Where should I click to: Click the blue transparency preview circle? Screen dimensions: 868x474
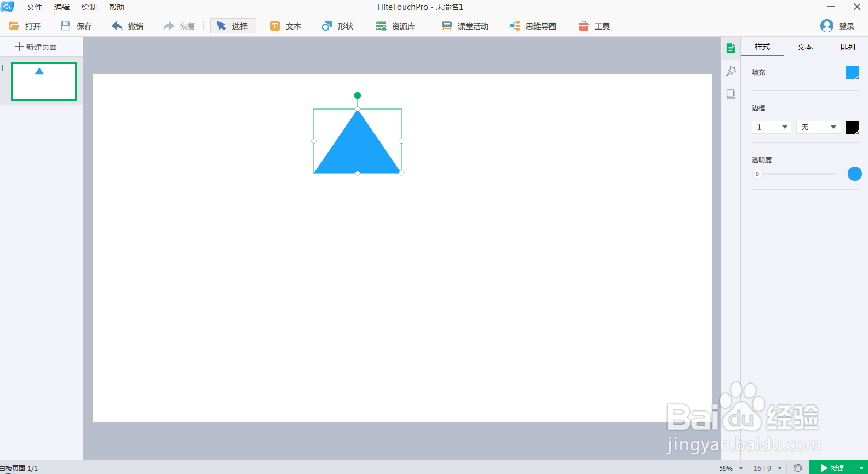(x=855, y=174)
